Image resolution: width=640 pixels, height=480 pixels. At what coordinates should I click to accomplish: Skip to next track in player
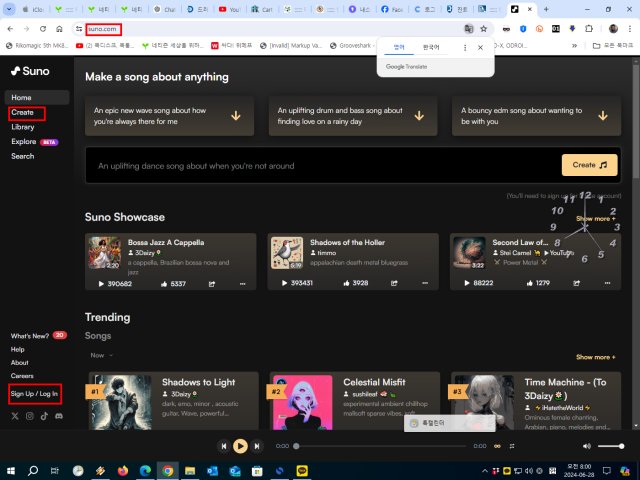click(x=257, y=446)
